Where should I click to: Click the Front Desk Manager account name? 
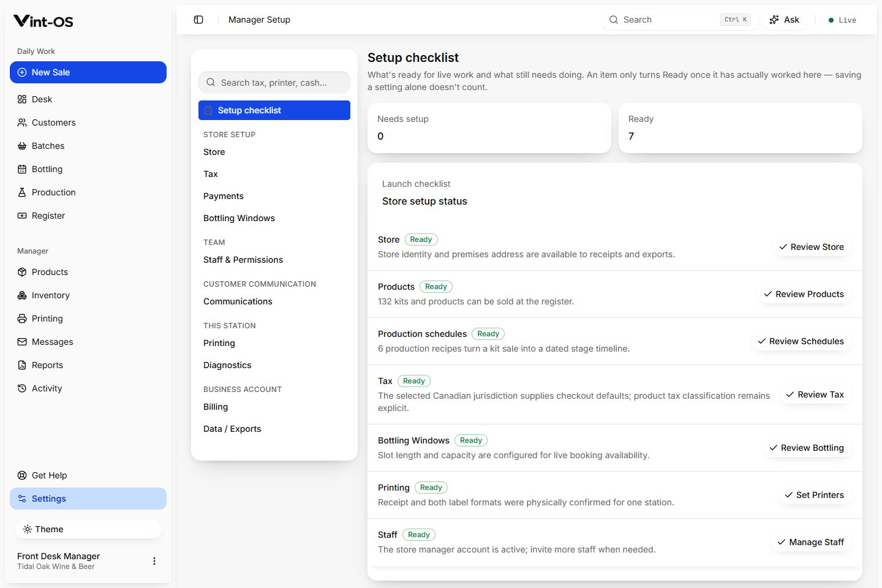pos(59,556)
